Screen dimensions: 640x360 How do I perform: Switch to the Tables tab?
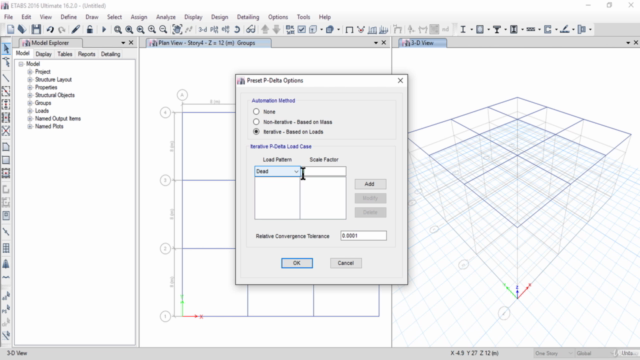pos(64,54)
